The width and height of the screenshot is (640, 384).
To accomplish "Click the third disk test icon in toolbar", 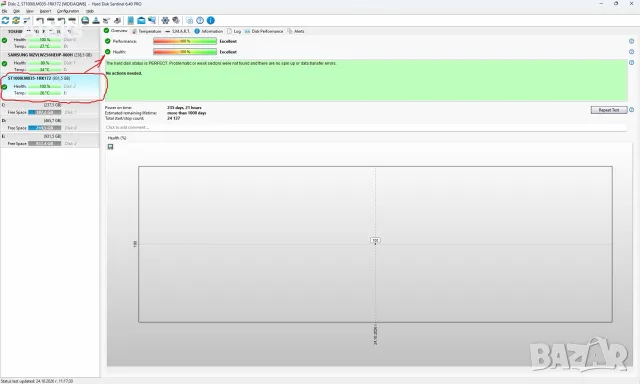I will coord(61,20).
